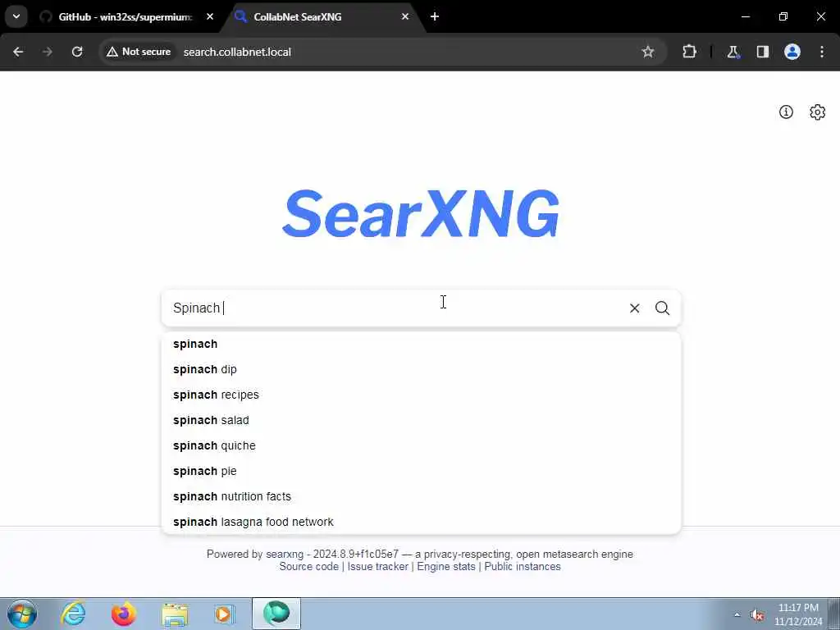This screenshot has width=840, height=630.
Task: Close the CollabNet SearXNG tab
Action: click(x=405, y=17)
